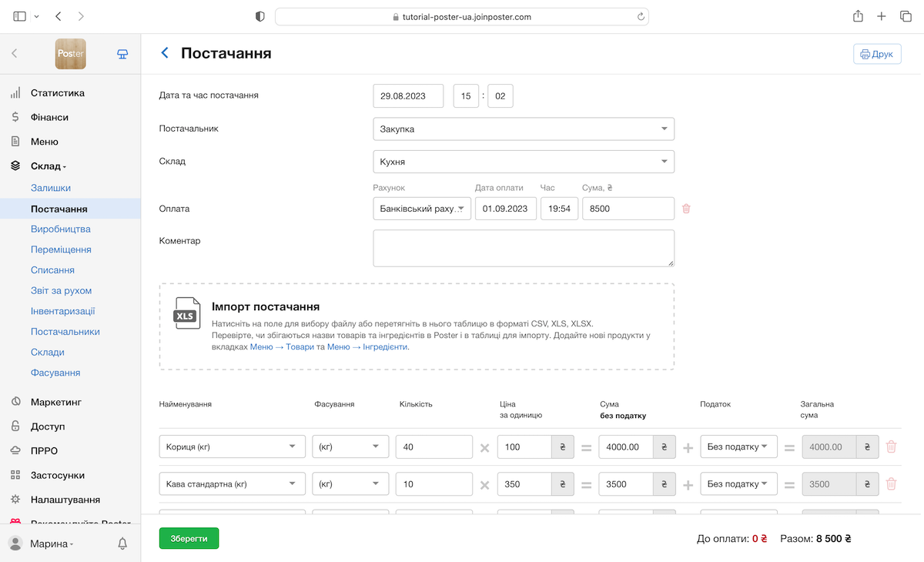Open Списання in sidebar
This screenshot has width=924, height=562.
[x=52, y=270]
